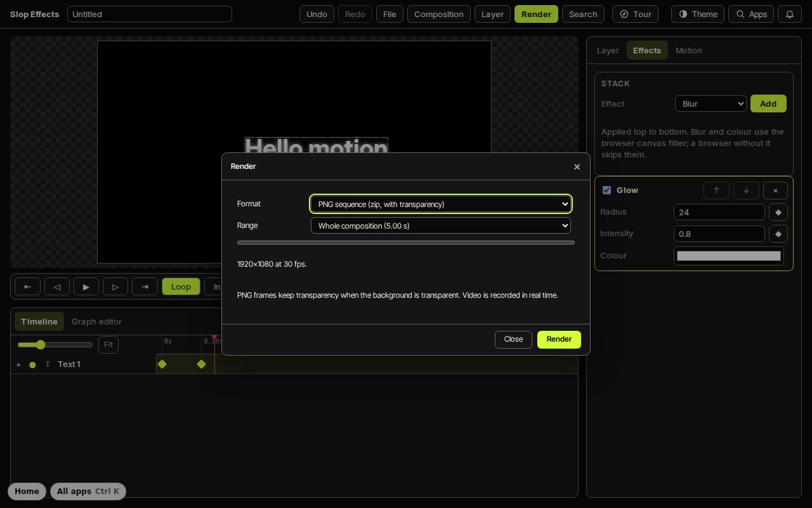Toggle Loop playback

[x=181, y=286]
